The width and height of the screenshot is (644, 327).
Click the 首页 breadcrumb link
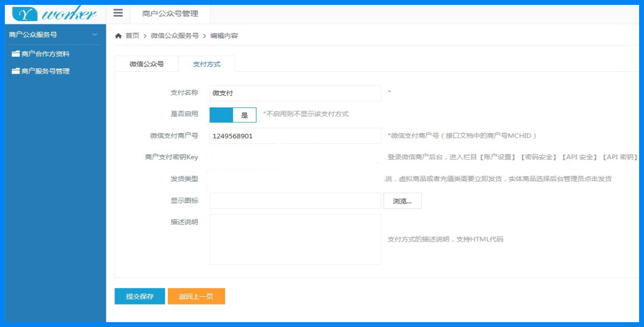[132, 36]
